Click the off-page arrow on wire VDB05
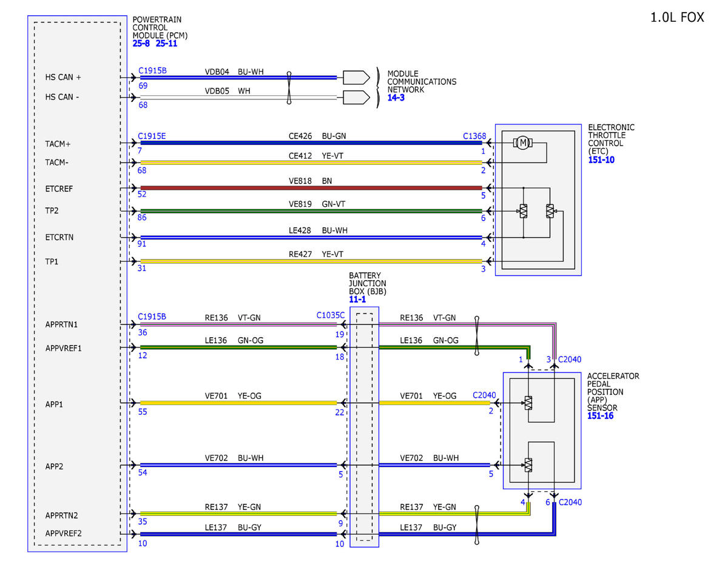The image size is (728, 562). pyautogui.click(x=356, y=97)
